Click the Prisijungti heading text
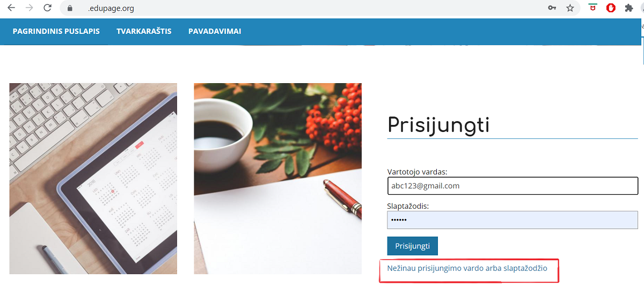This screenshot has width=644, height=287. click(x=438, y=125)
